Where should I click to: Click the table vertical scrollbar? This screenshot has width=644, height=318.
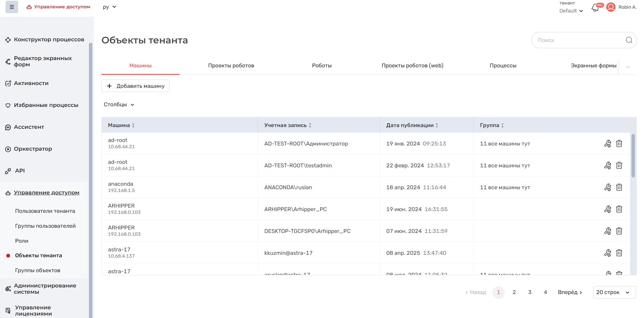[633, 156]
